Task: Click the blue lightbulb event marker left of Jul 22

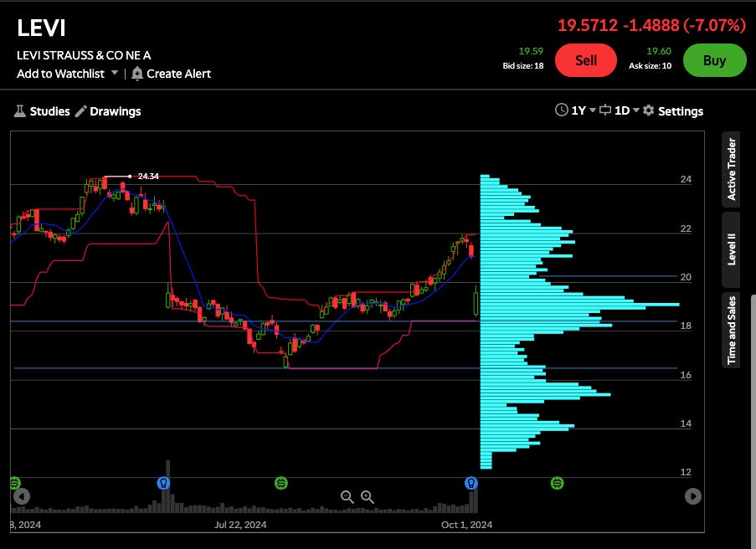Action: [x=163, y=483]
